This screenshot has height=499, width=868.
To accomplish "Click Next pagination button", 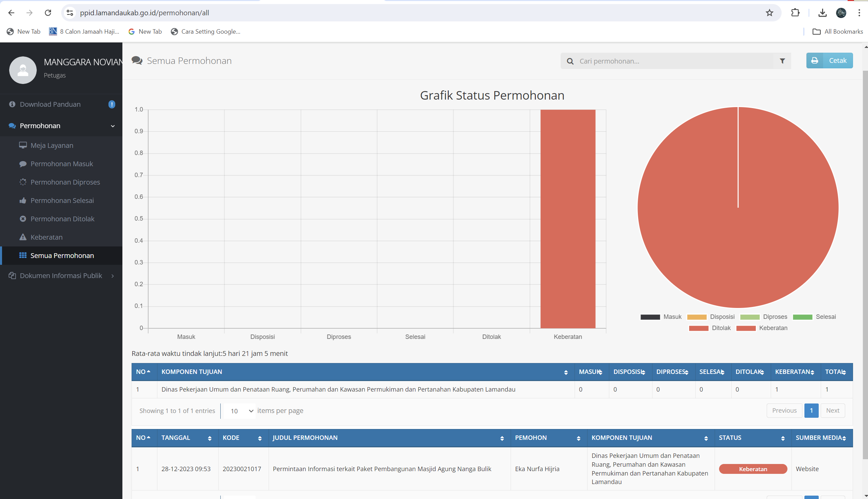I will point(832,411).
